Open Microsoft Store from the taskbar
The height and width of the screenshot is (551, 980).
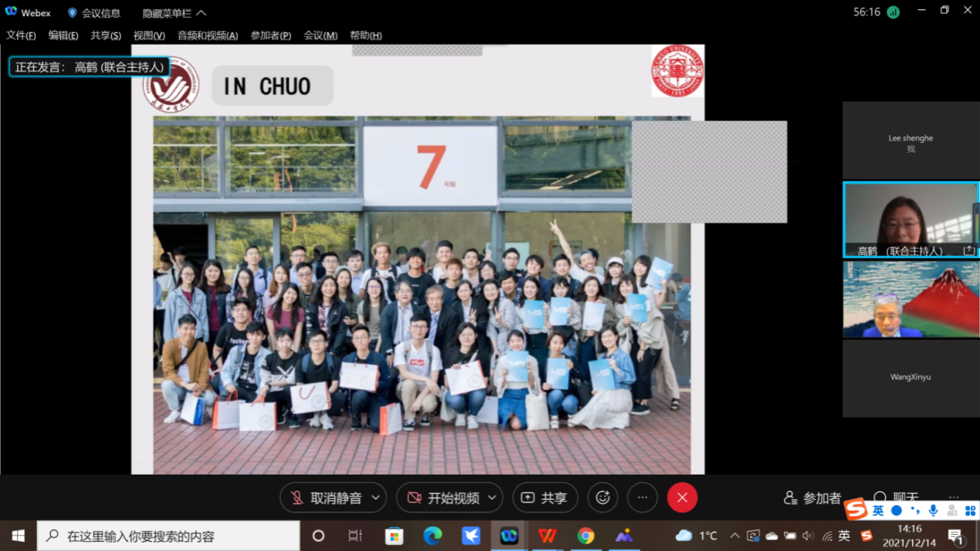click(395, 536)
